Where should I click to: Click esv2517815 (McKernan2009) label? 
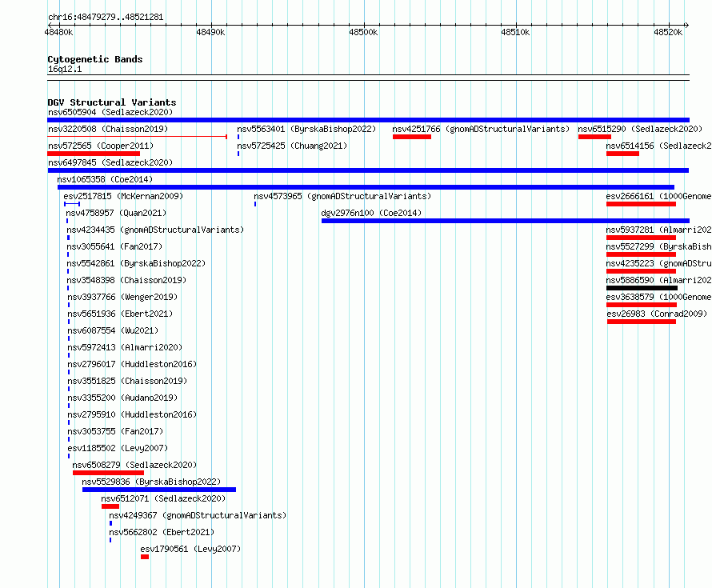[x=123, y=196]
